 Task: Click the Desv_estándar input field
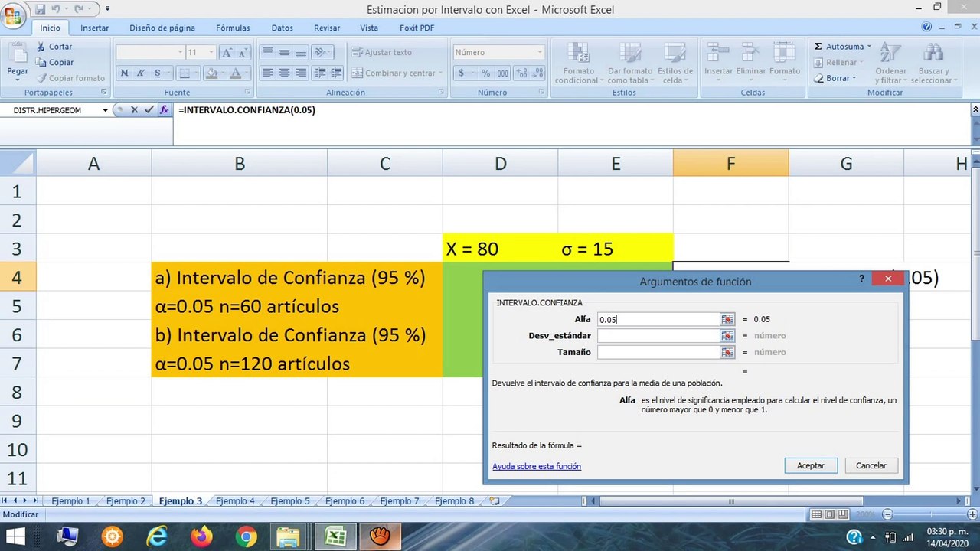pos(658,336)
